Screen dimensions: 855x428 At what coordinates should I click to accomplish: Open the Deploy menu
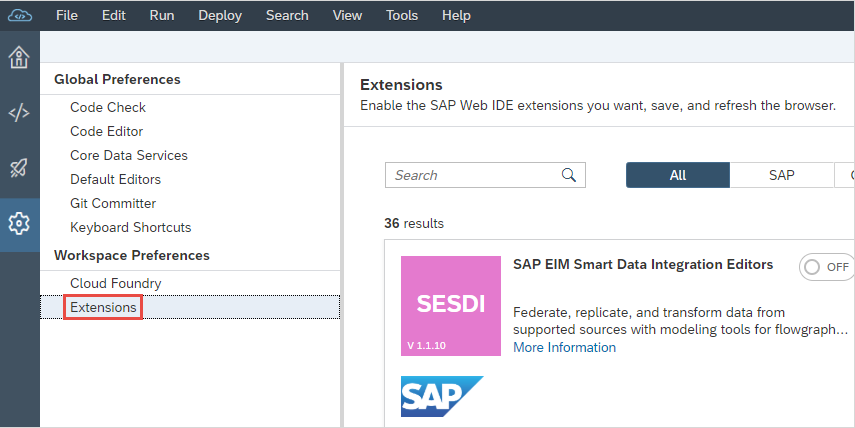(x=220, y=15)
